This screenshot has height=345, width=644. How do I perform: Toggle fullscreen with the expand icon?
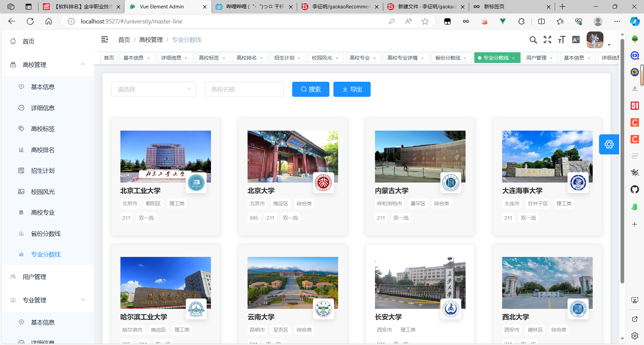[547, 40]
